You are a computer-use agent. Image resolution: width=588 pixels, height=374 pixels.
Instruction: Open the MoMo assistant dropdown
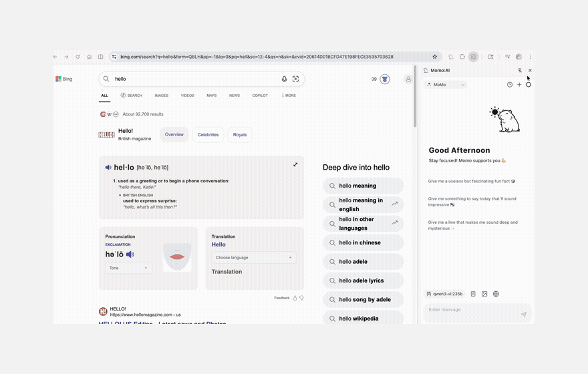click(x=445, y=85)
